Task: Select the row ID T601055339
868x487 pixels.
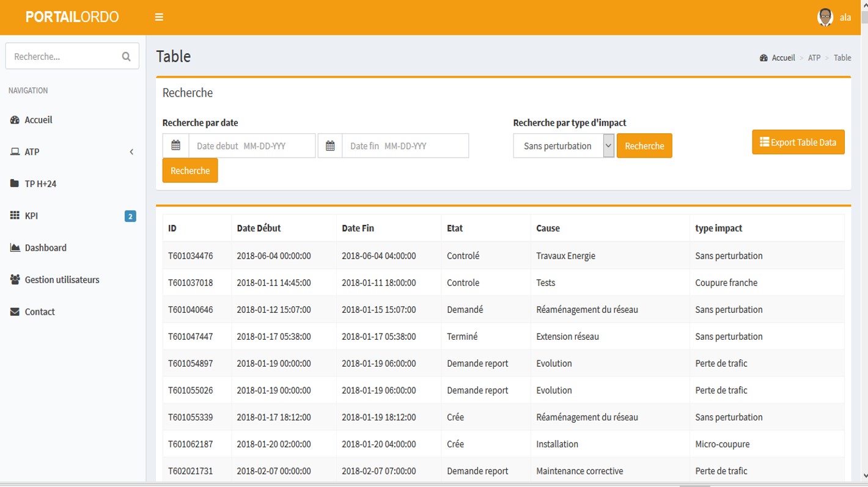Action: pos(191,417)
